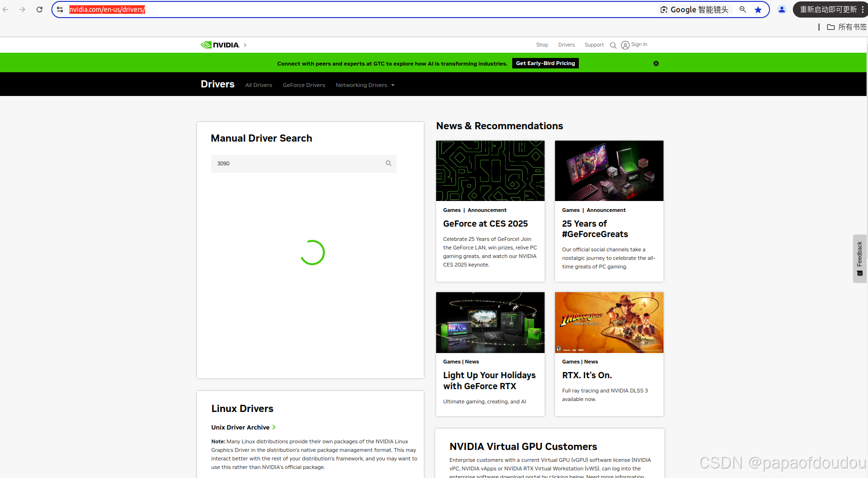Viewport: 868px width, 478px height.
Task: Expand the Networking Drivers dropdown
Action: pos(365,85)
